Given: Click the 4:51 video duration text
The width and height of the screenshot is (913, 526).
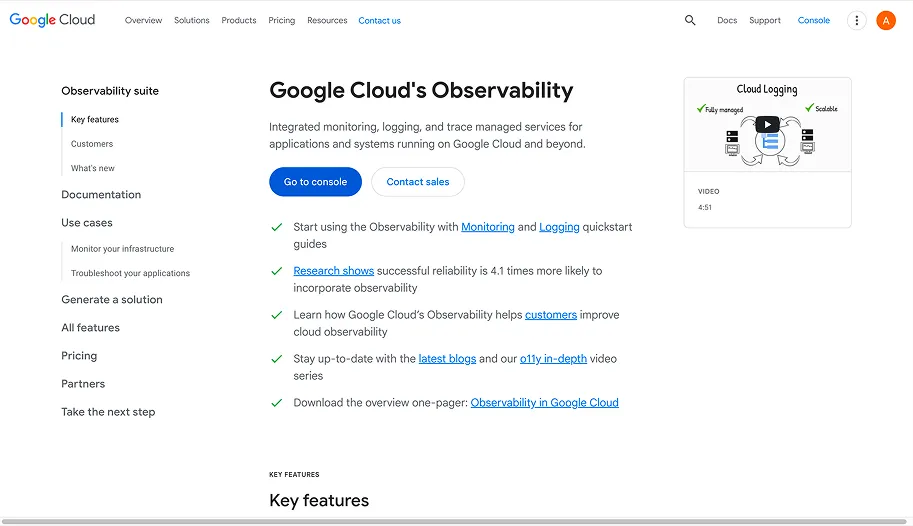Looking at the screenshot, I should tap(705, 207).
